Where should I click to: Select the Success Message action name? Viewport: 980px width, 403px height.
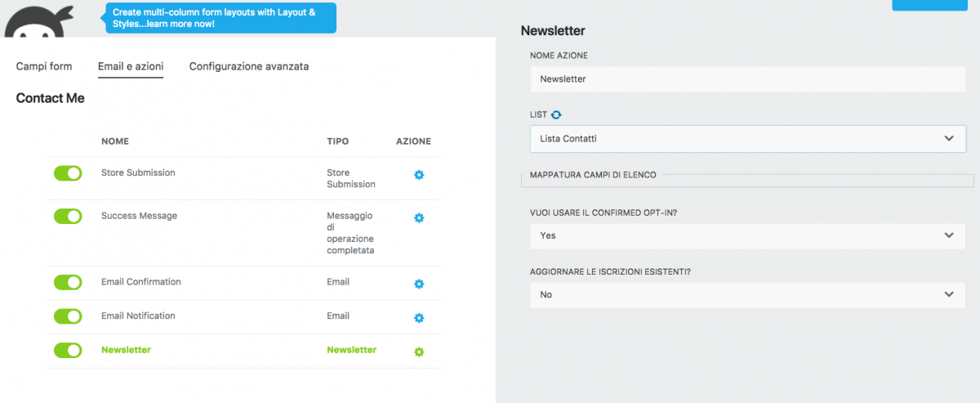(139, 216)
